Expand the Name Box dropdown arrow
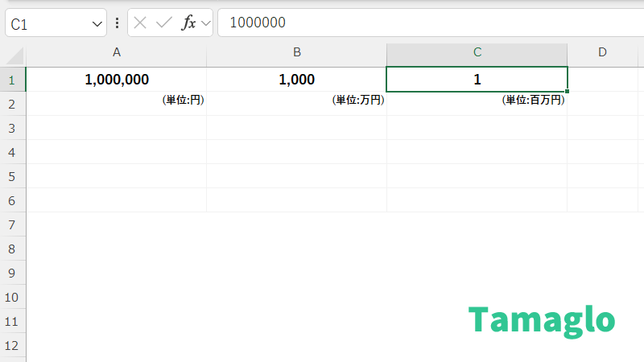The image size is (644, 362). pos(97,23)
